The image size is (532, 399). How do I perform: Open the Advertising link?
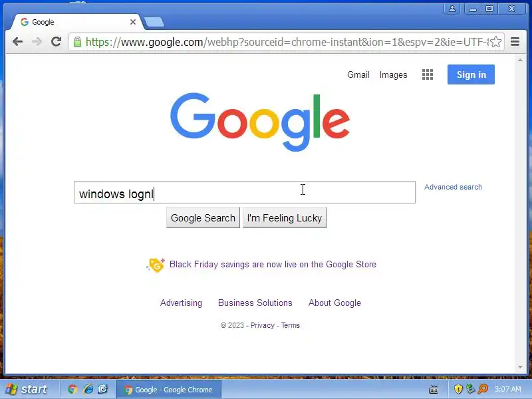click(181, 303)
